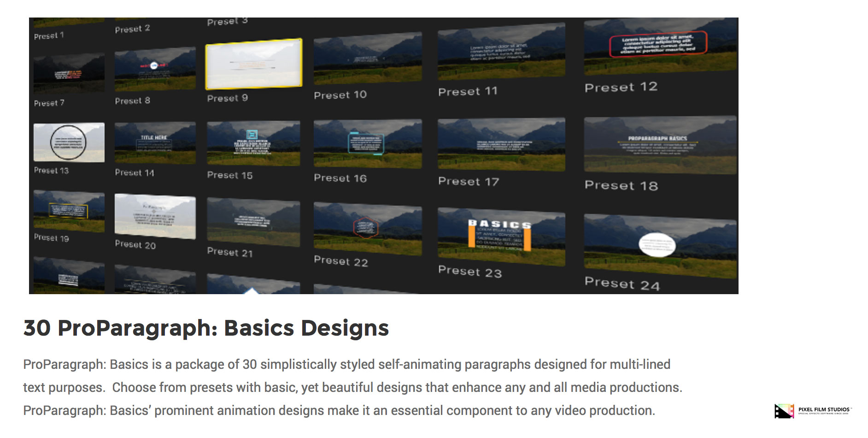Click the "Preset 22" label
This screenshot has width=868, height=438.
pos(341,261)
